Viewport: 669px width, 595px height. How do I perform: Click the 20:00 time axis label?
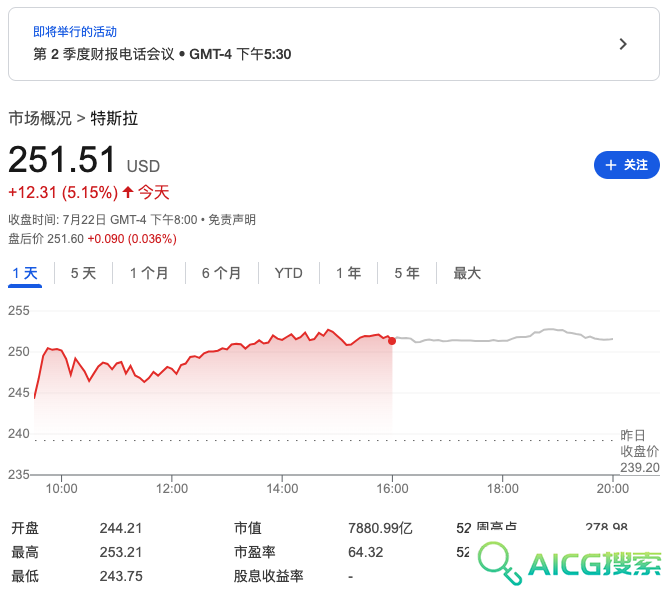tap(613, 488)
